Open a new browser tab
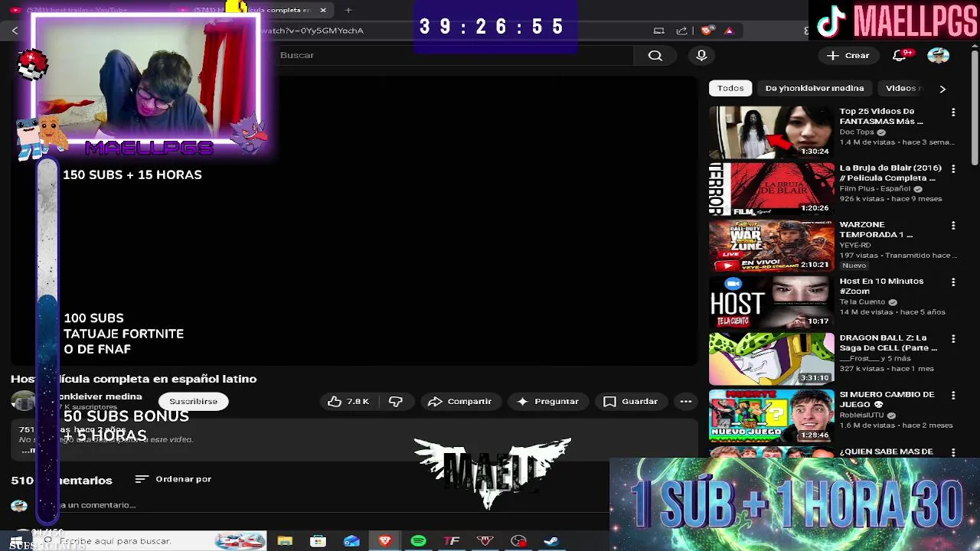 click(x=348, y=10)
